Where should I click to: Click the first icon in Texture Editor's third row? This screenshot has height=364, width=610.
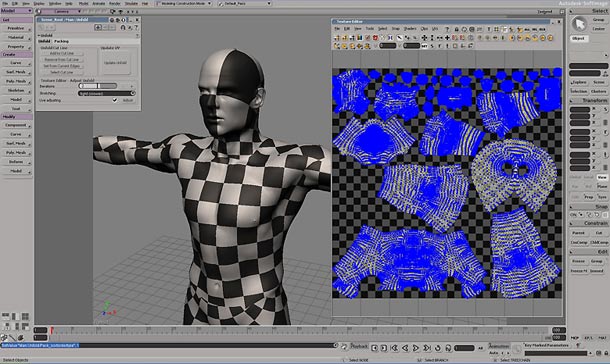tap(337, 46)
